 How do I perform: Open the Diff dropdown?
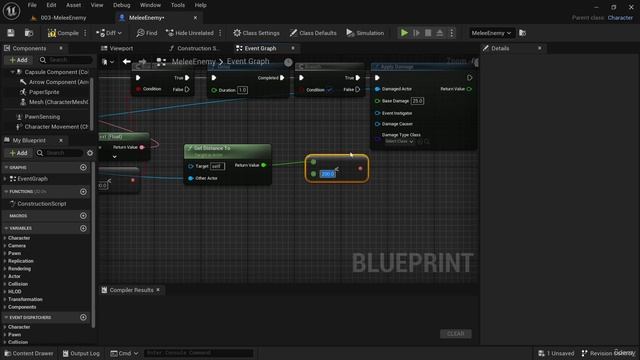tap(109, 33)
